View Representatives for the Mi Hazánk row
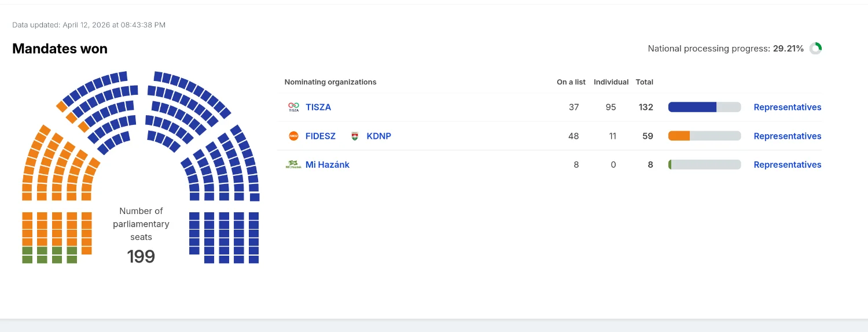Viewport: 868px width, 332px height. click(787, 165)
